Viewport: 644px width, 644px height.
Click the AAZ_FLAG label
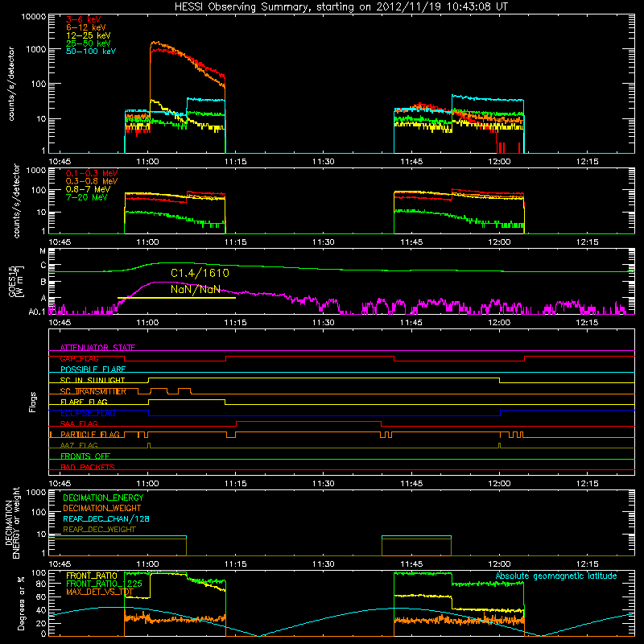[x=79, y=446]
